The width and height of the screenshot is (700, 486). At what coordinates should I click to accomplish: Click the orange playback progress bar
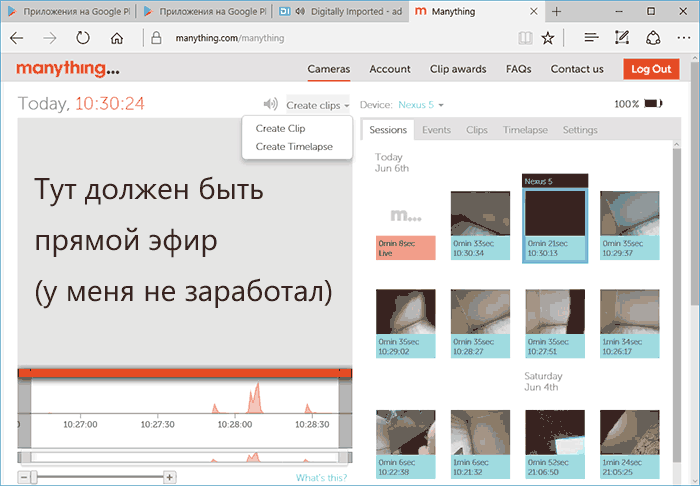(185, 373)
